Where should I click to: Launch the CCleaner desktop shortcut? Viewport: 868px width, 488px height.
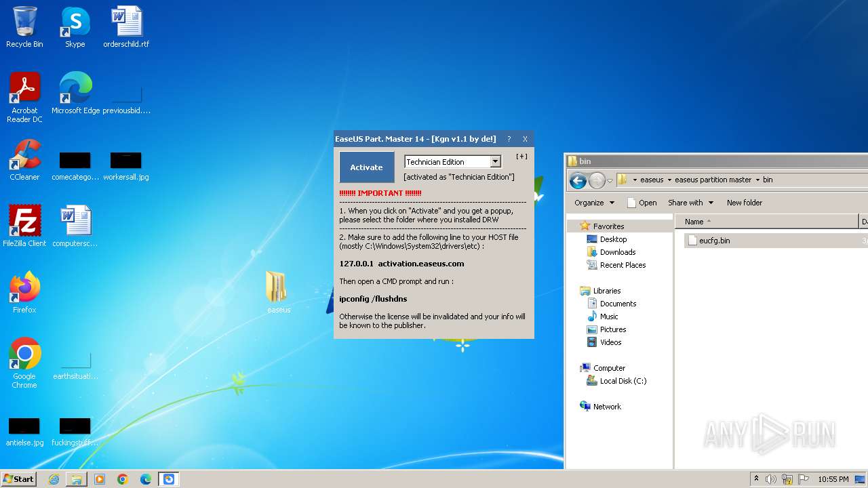click(x=24, y=160)
